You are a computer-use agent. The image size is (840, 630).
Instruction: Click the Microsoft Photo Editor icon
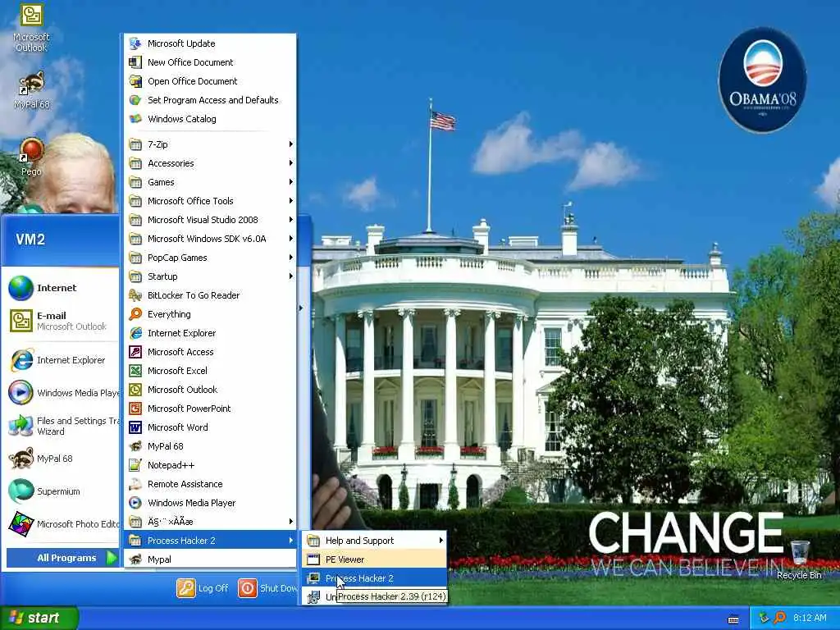click(21, 524)
